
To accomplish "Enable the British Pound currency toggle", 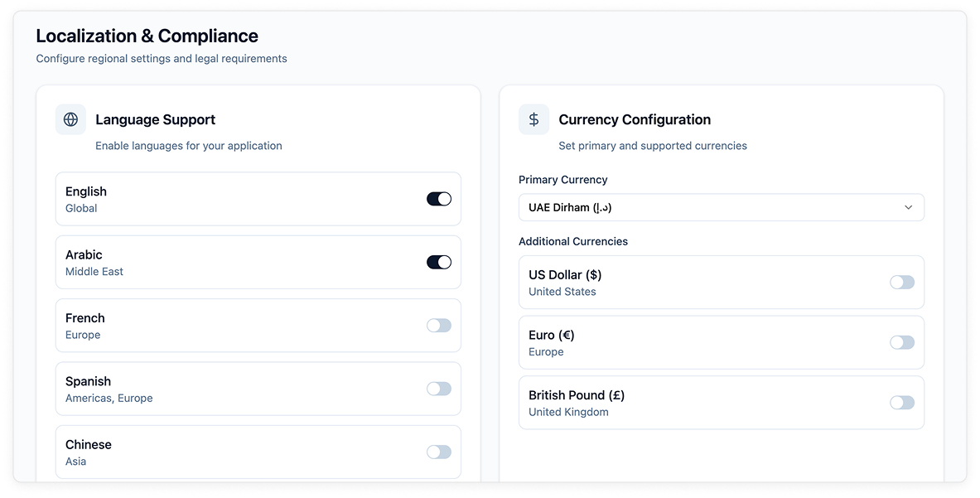I will pyautogui.click(x=902, y=403).
